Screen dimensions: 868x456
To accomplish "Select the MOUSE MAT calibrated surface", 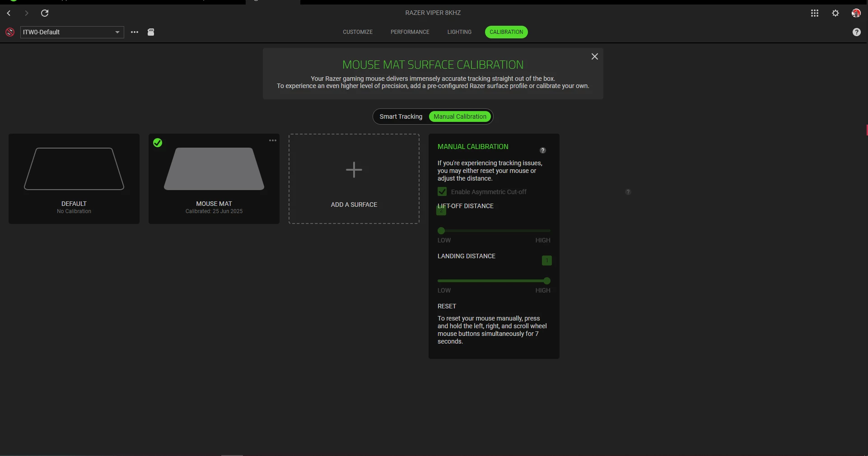I will pos(214,179).
